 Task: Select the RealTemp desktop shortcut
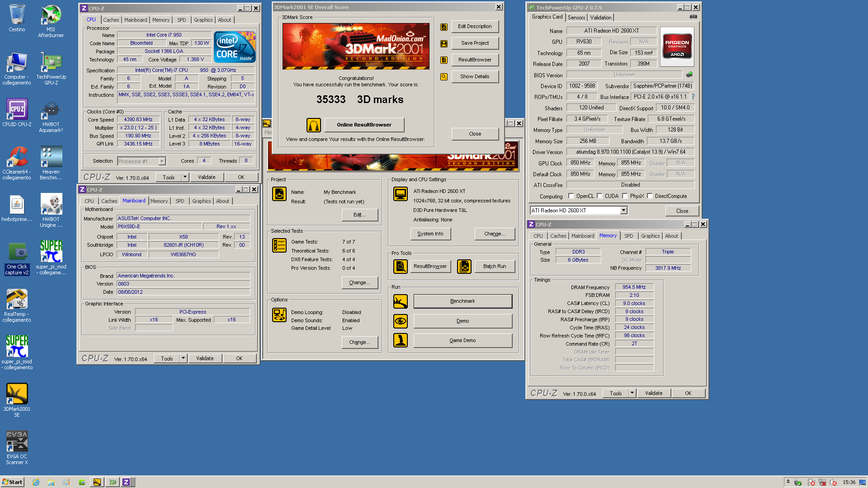tap(17, 306)
